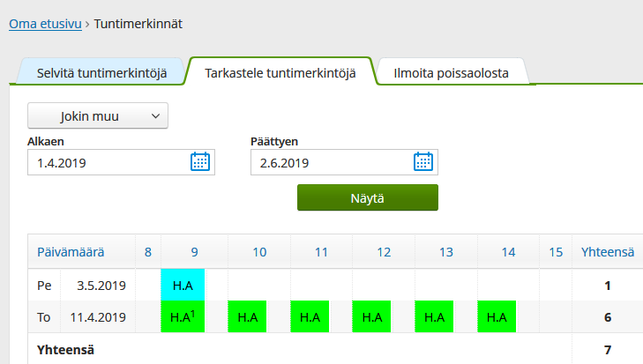643x364 pixels.
Task: Select the Tarkastele tuntimerkintöjä tab
Action: [280, 73]
